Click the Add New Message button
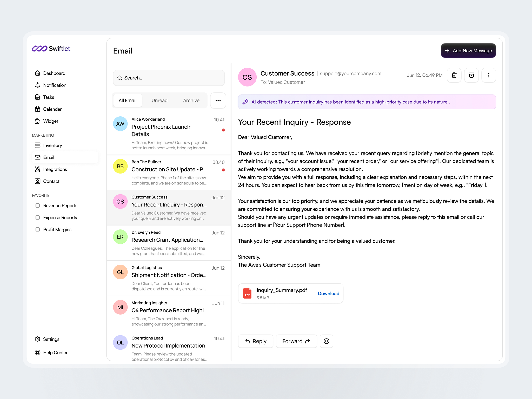Image resolution: width=532 pixels, height=399 pixels. tap(468, 51)
